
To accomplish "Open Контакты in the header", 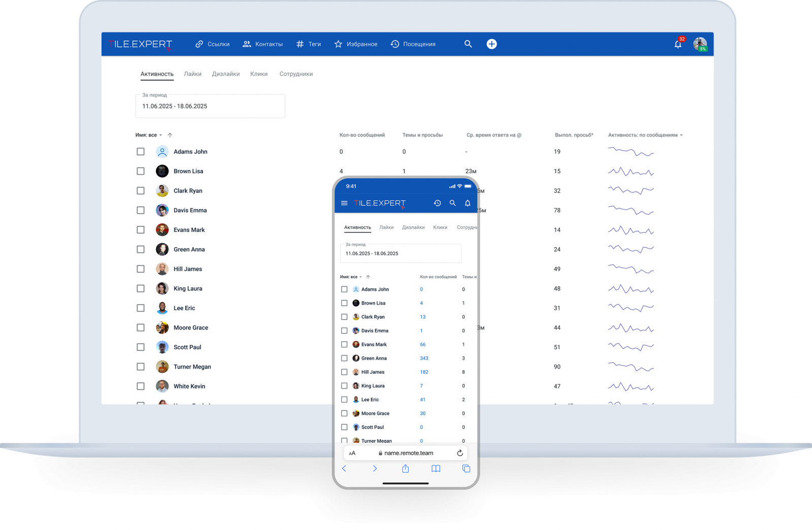I will point(263,44).
